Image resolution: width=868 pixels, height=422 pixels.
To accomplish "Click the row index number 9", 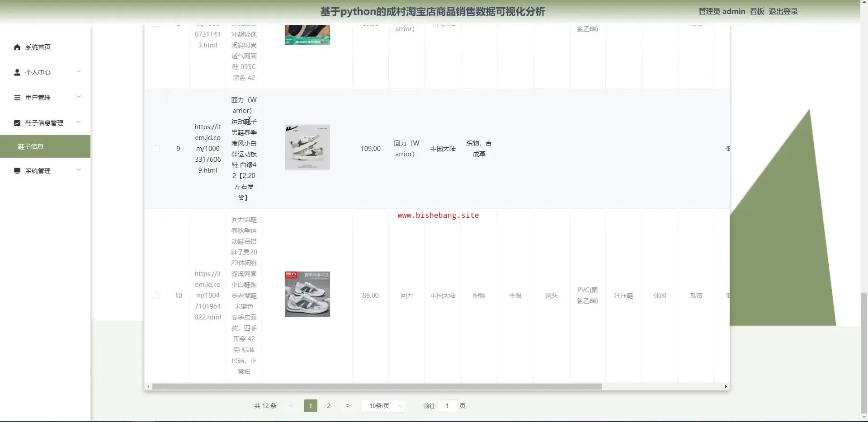I will click(179, 149).
